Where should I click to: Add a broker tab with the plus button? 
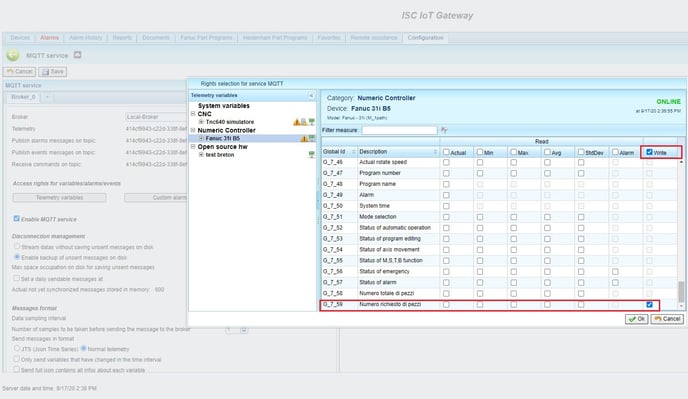point(47,97)
